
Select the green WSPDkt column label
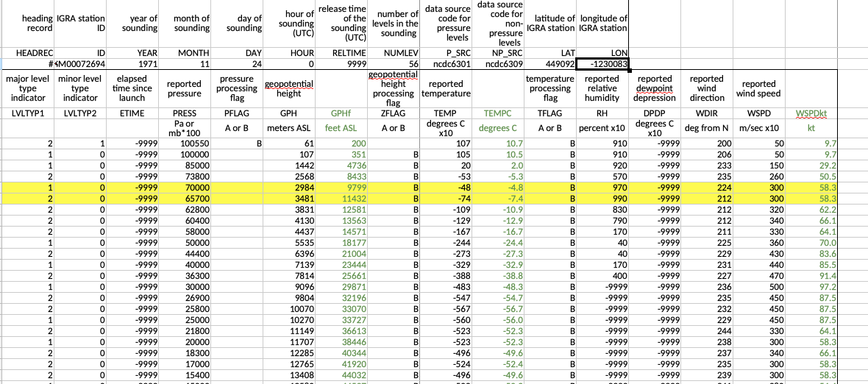click(811, 113)
